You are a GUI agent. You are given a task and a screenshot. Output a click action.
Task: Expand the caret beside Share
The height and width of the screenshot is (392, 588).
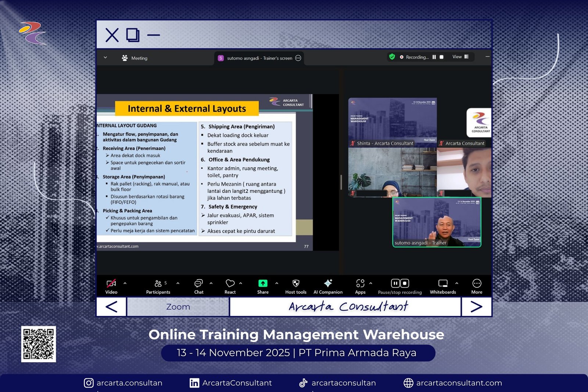[x=277, y=283]
